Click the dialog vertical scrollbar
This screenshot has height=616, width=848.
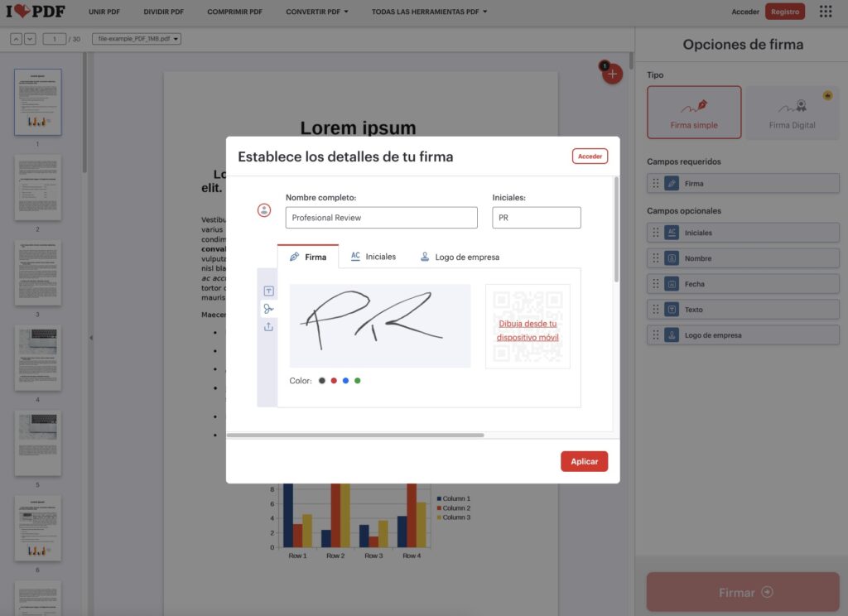[x=616, y=229]
